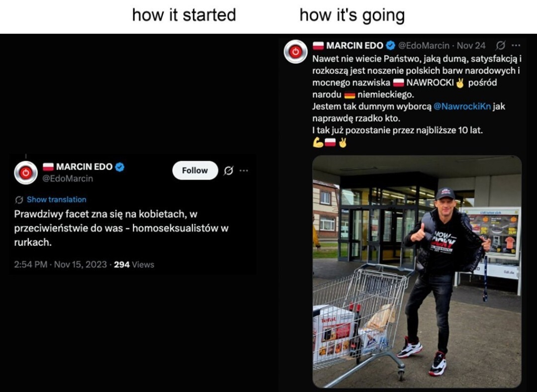
Task: Click verified badge in left tweet
Action: tap(119, 167)
